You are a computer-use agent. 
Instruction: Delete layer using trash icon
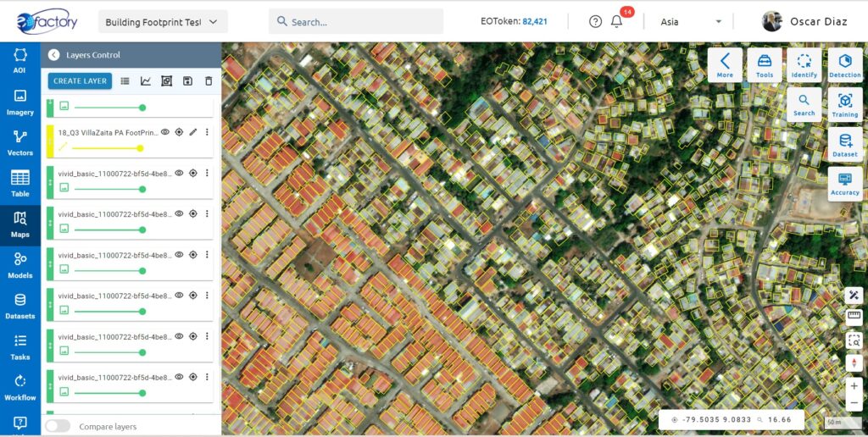[x=209, y=81]
